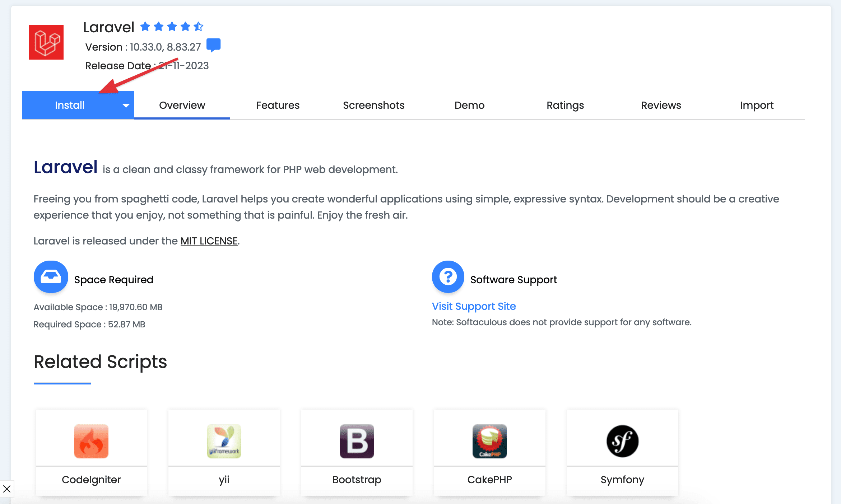Screen dimensions: 841x504
Task: Open the CodeIgniter flame icon
Action: [91, 441]
